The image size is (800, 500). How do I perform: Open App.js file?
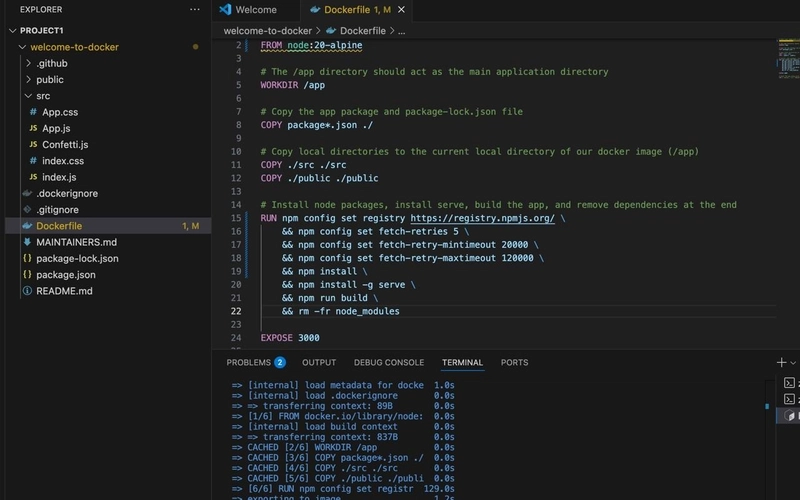coord(56,129)
